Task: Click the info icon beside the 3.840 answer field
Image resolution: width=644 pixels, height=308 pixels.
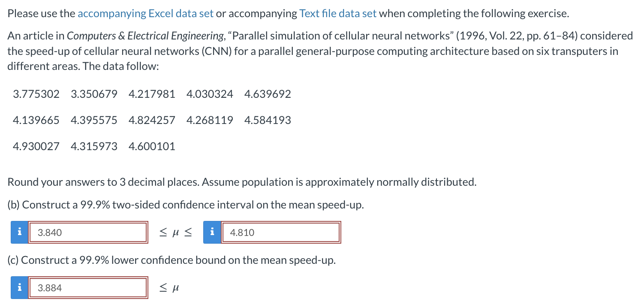Action: point(18,232)
